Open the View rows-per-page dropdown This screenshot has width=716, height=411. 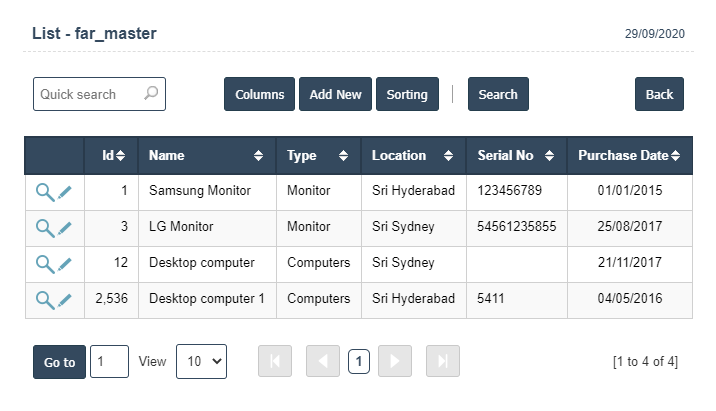201,362
